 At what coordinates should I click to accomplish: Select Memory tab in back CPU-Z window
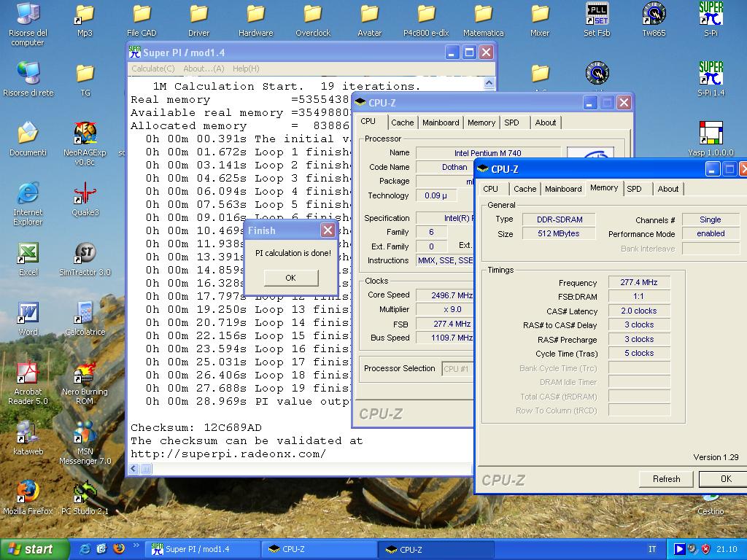pos(481,122)
